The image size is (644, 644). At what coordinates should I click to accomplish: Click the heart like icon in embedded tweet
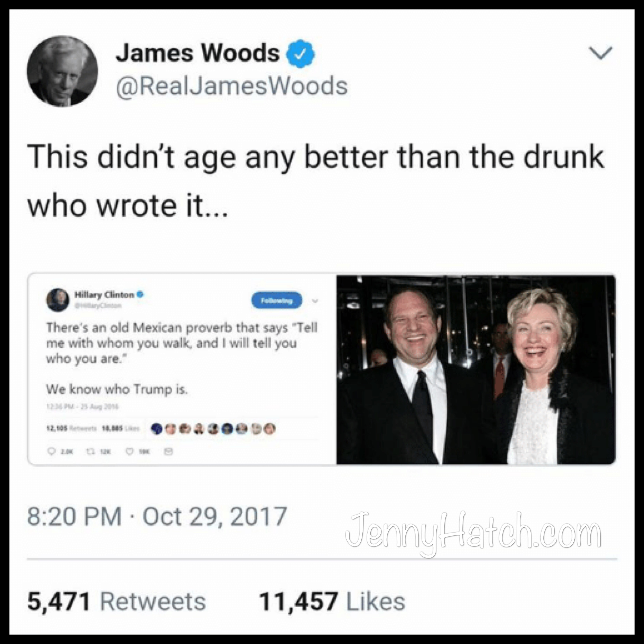point(129,452)
